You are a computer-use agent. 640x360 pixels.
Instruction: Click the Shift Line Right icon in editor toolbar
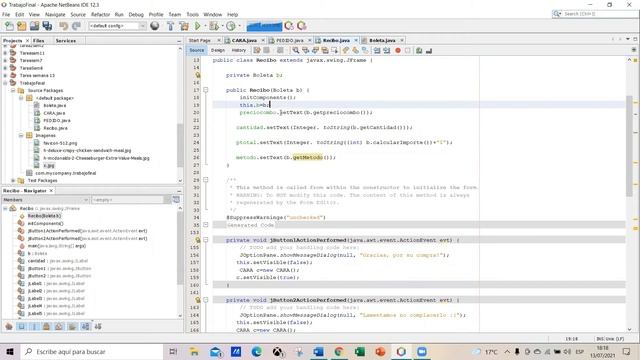386,51
